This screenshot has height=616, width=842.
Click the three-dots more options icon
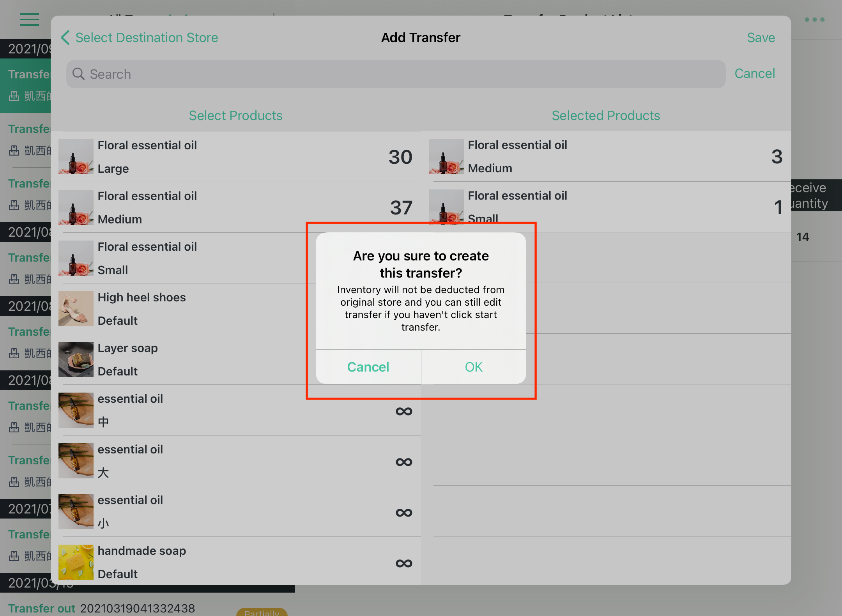pos(814,19)
